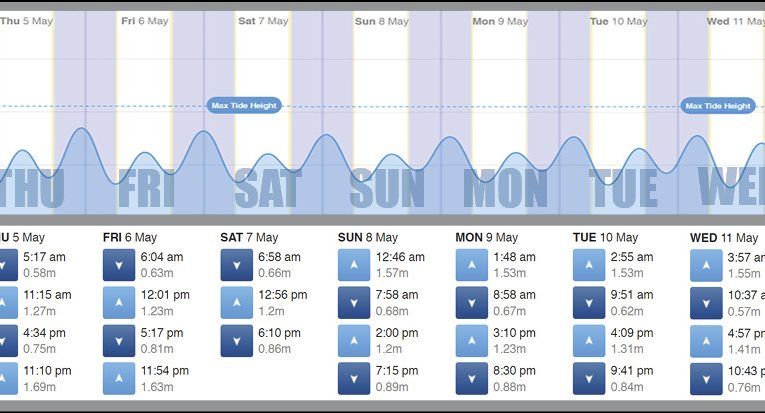Image resolution: width=765 pixels, height=413 pixels.
Task: Click Tuesday 9:41 pm low tide icon
Action: (589, 378)
